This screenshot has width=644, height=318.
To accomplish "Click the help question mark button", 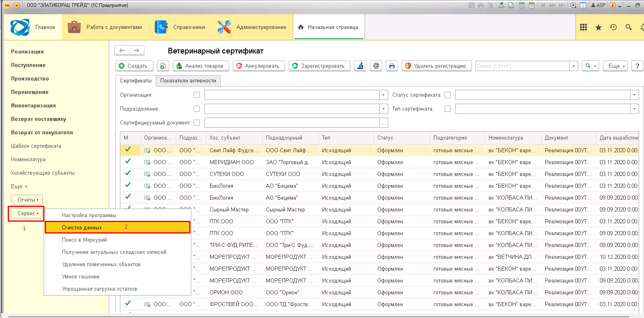I will click(637, 66).
